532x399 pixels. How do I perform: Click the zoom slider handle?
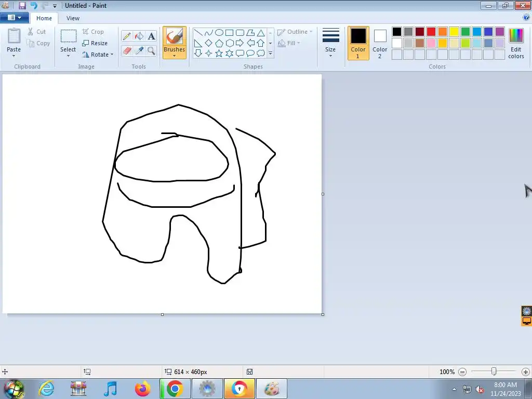point(494,372)
